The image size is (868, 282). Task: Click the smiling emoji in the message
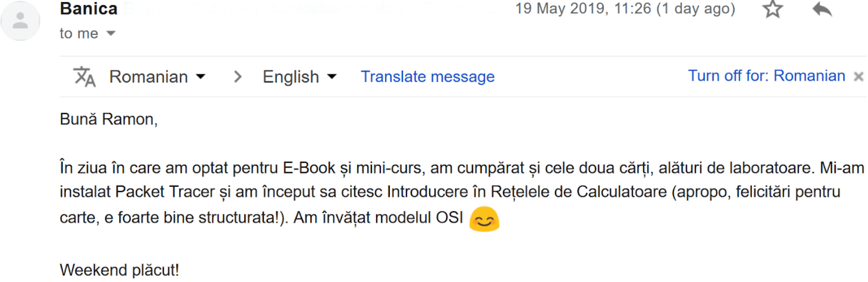coord(484,219)
